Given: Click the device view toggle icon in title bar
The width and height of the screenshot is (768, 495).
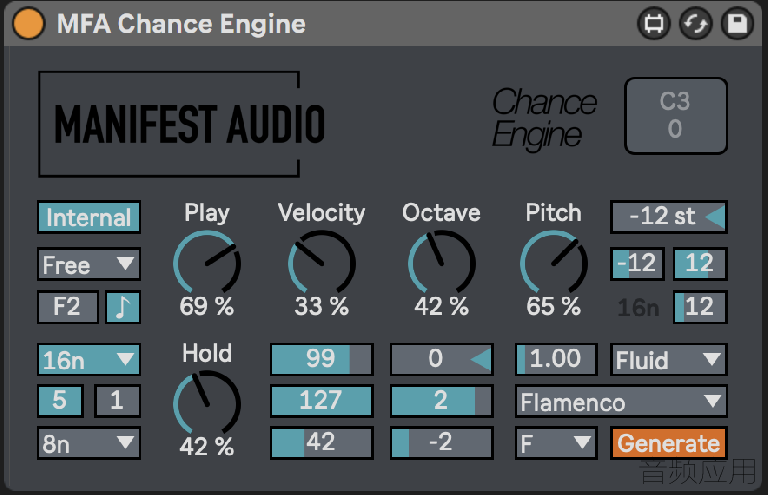Looking at the screenshot, I should 653,24.
